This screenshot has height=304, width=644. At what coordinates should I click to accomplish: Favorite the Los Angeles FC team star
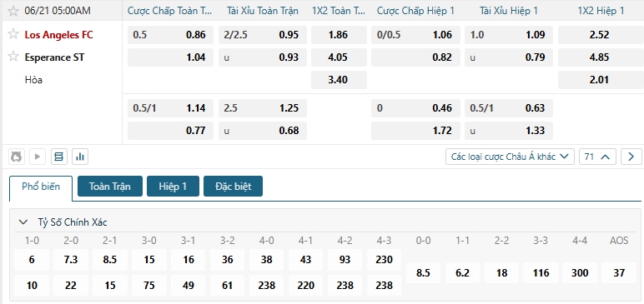13,34
